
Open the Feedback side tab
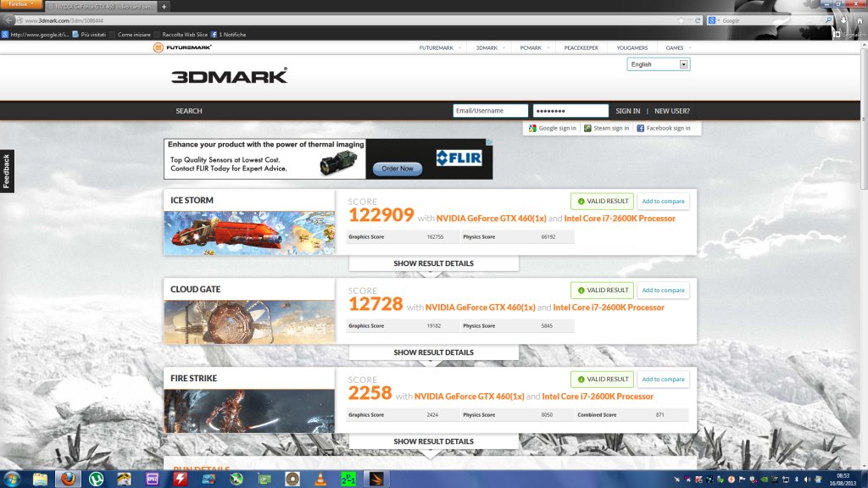tap(7, 171)
